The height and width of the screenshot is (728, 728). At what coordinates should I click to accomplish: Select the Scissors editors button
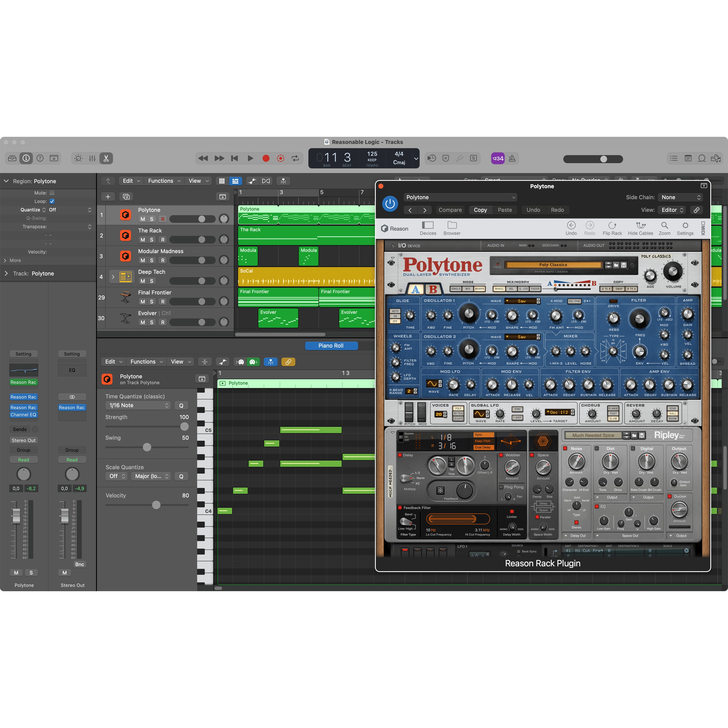(106, 158)
